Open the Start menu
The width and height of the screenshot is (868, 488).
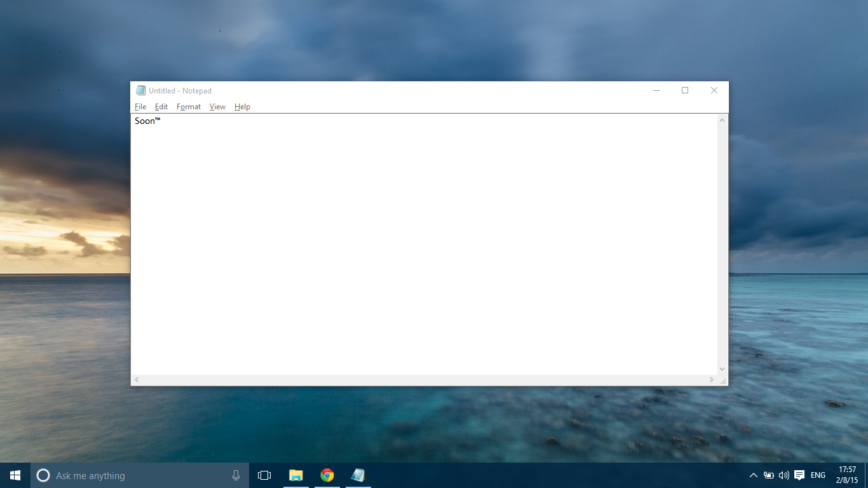13,475
